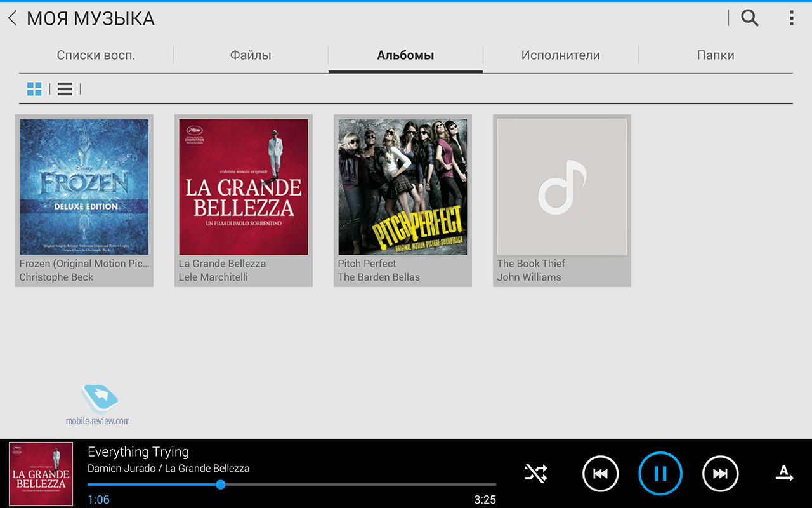
Task: Go back using the arrow beside МОЯ МУЗЫКА
Action: [12, 18]
